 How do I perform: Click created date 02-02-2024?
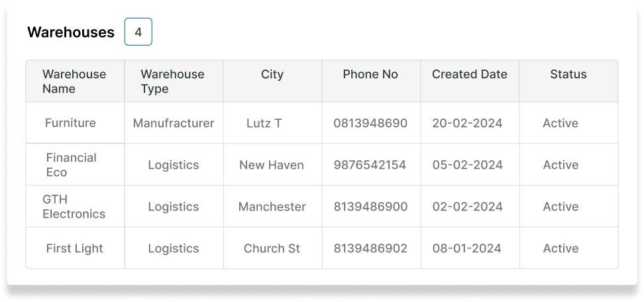point(467,207)
